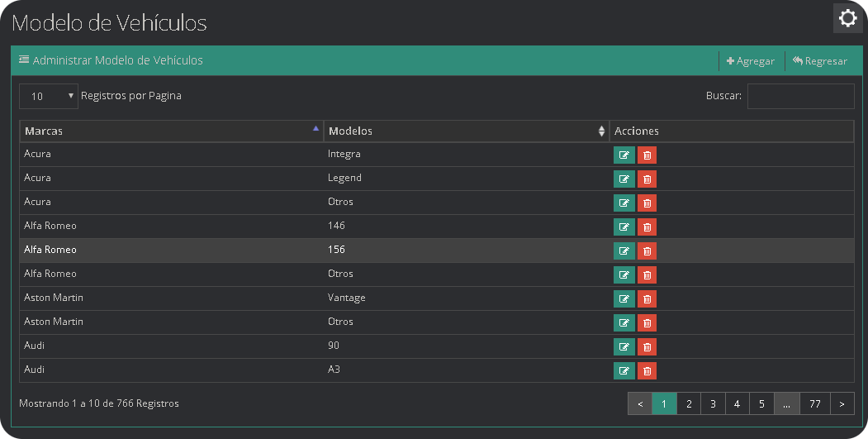
Task: Click the edit icon for Acura Integra
Action: [624, 155]
